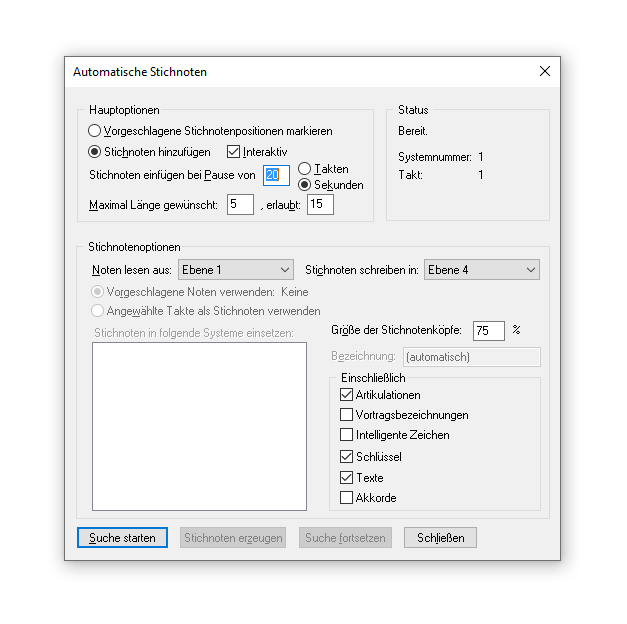This screenshot has height=624, width=627.
Task: Choose the Takten radio button
Action: (323, 169)
